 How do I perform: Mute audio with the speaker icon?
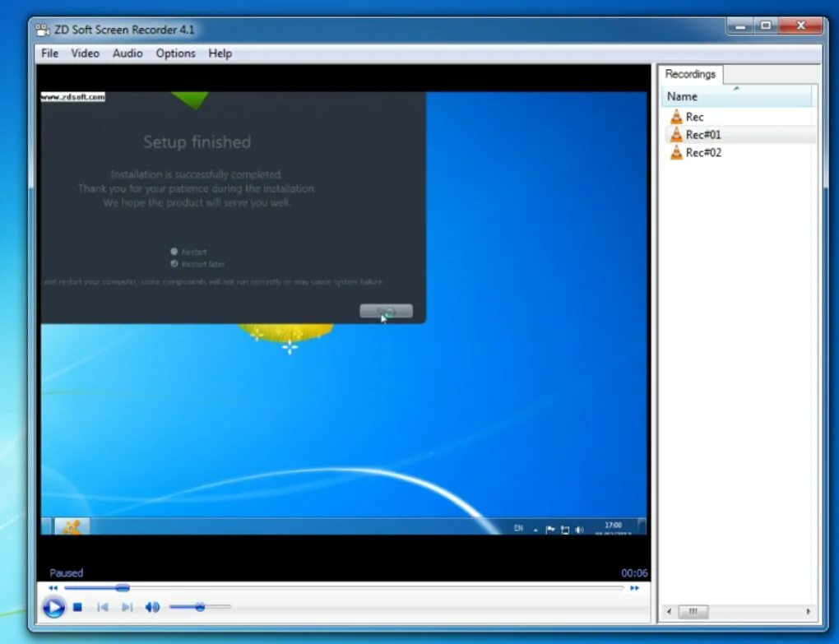coord(152,607)
